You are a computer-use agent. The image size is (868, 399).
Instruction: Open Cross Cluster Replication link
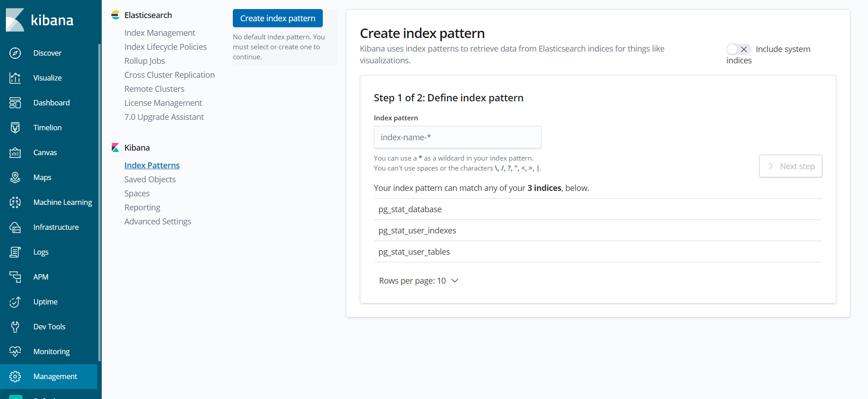[170, 75]
